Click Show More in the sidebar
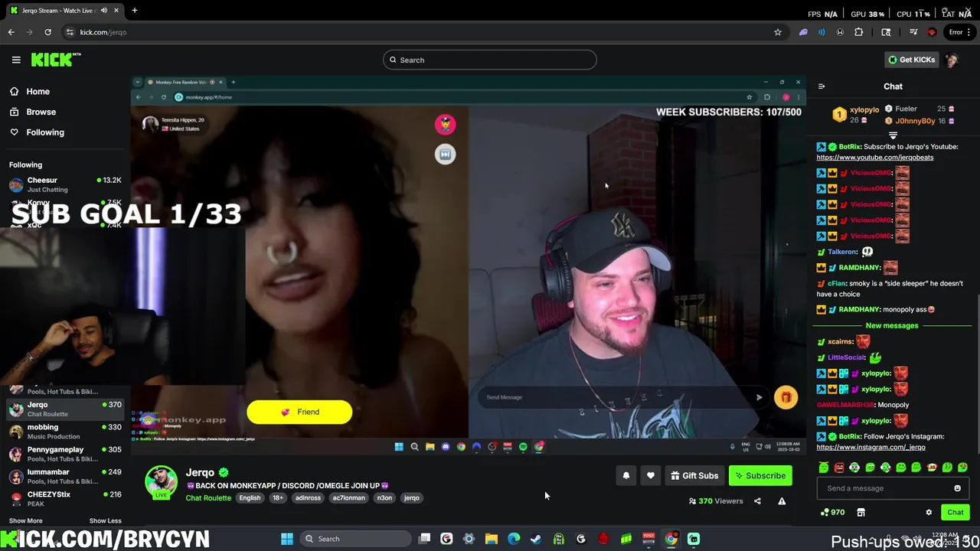 coord(25,520)
